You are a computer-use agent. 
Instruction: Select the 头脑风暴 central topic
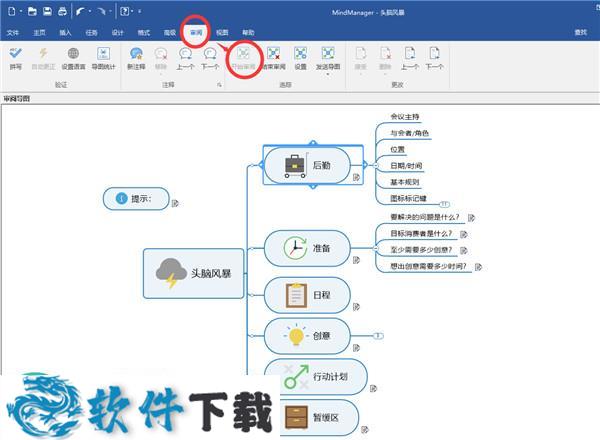(194, 273)
